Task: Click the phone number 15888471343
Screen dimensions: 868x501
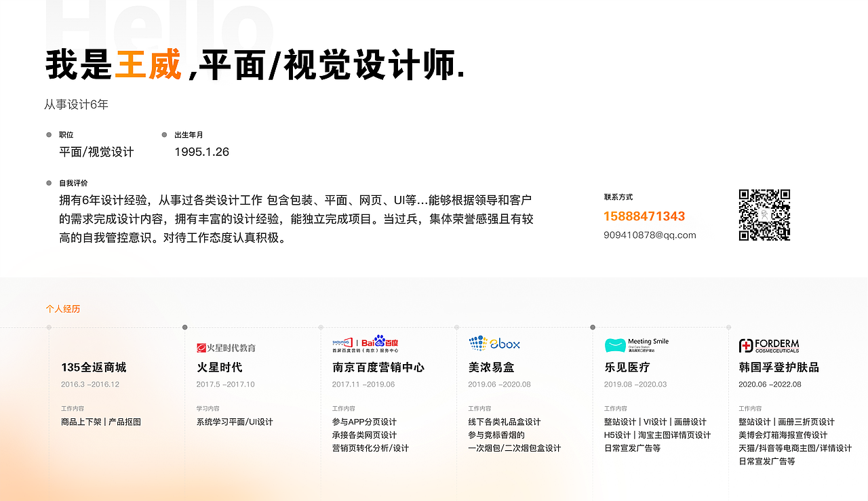Action: pos(644,216)
